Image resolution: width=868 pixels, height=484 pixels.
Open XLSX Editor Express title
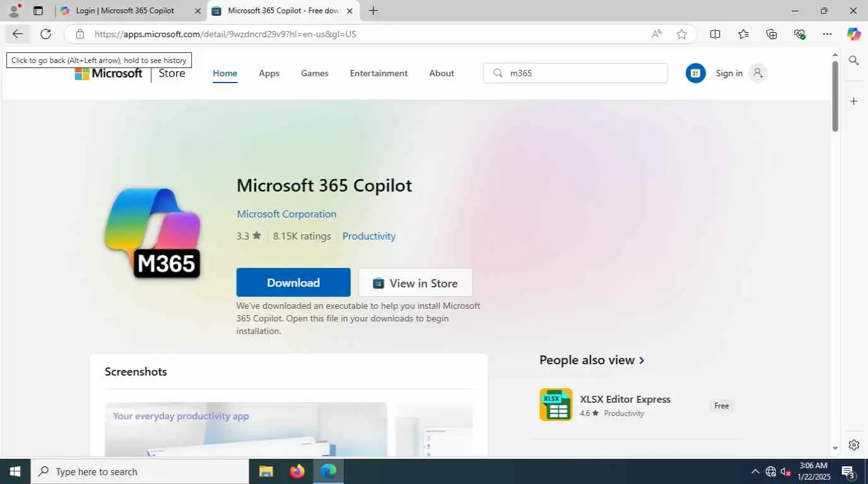[x=625, y=399]
